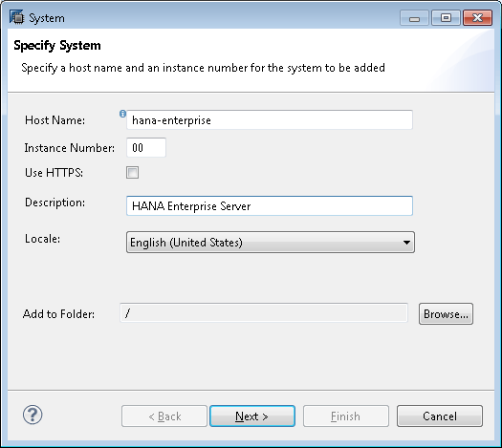Proceed with the Next > button
Screen dimensions: 502x448
coord(252,416)
